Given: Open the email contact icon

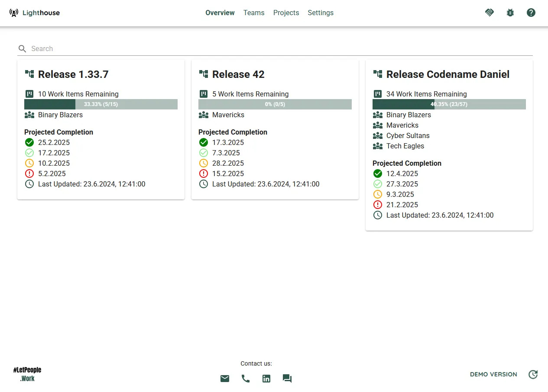Looking at the screenshot, I should (x=225, y=379).
